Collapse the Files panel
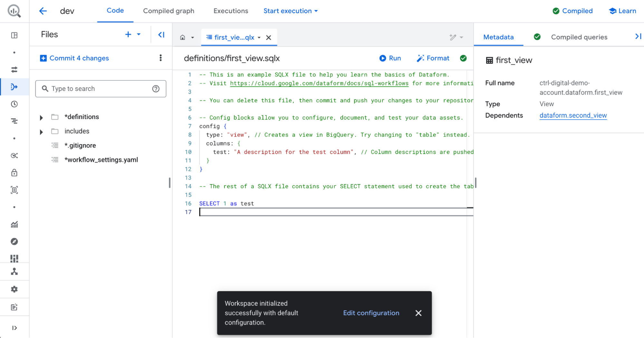Screen dimensions: 644x338 click(x=161, y=35)
